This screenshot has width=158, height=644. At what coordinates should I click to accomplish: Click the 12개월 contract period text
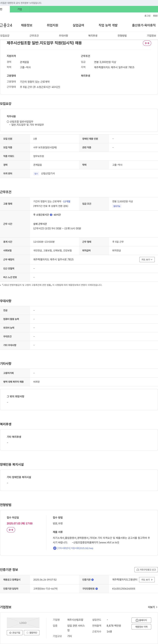(x=67, y=201)
